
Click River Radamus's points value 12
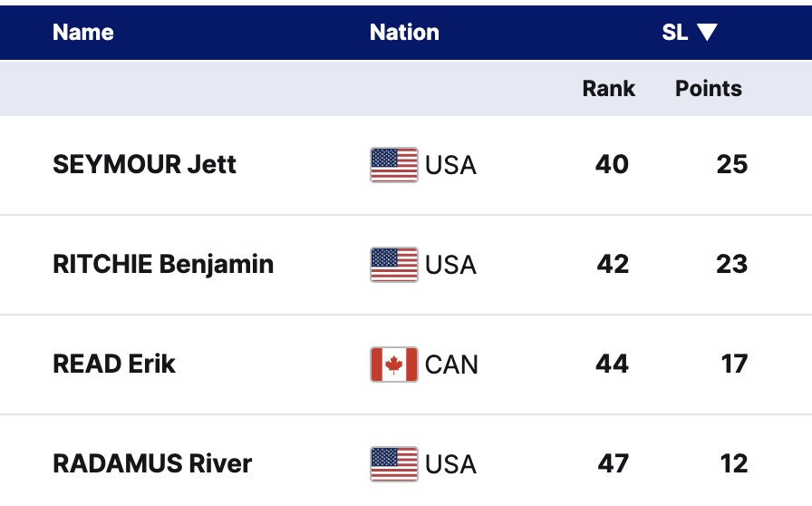point(733,464)
